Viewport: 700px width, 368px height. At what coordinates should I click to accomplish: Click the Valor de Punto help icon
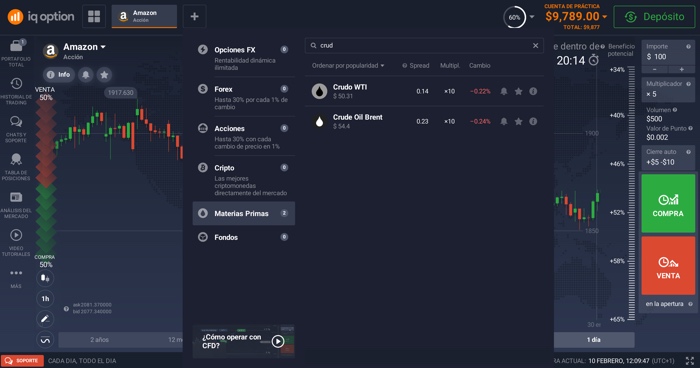point(690,129)
